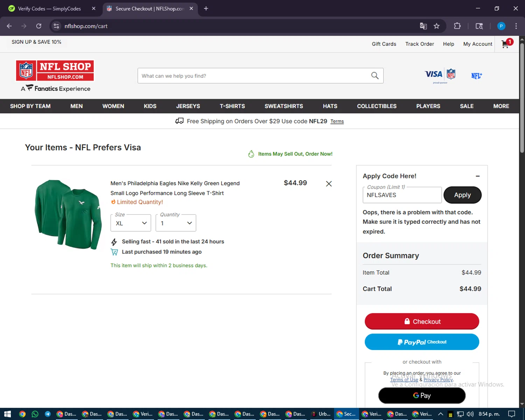
Task: Open WhatsApp from the taskbar
Action: (35, 414)
